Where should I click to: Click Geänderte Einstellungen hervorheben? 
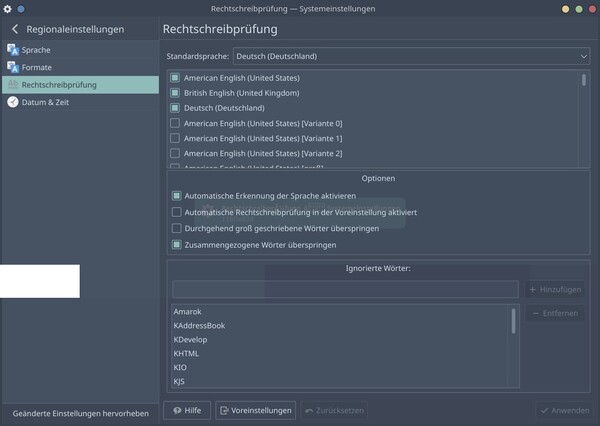[x=80, y=412]
